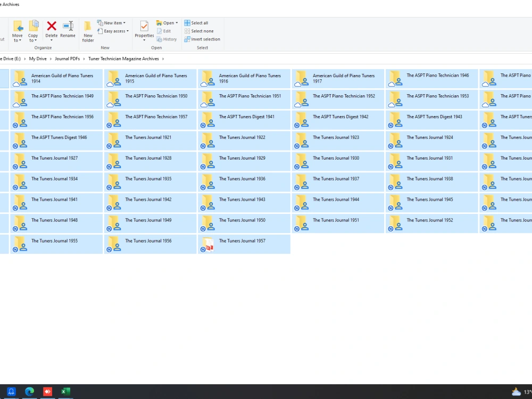Click The Tuners Journal 1930 name

(336, 158)
